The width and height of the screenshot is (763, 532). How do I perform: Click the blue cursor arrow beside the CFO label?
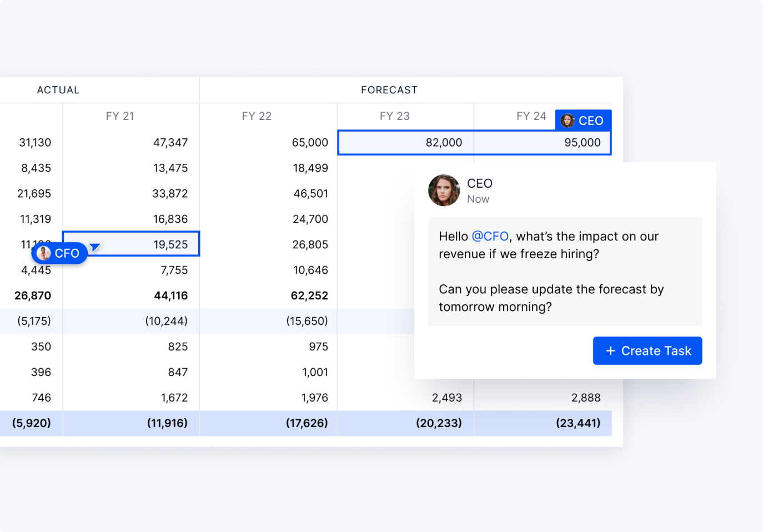click(96, 246)
